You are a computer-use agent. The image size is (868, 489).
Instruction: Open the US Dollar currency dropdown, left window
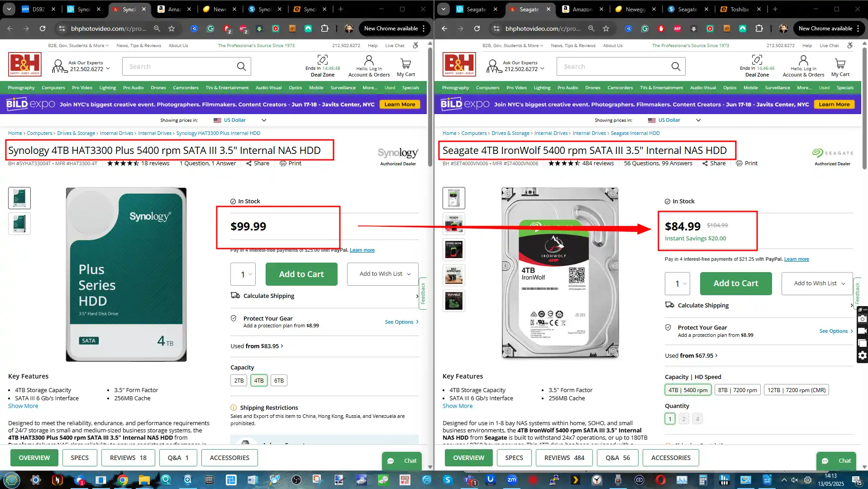click(x=240, y=120)
